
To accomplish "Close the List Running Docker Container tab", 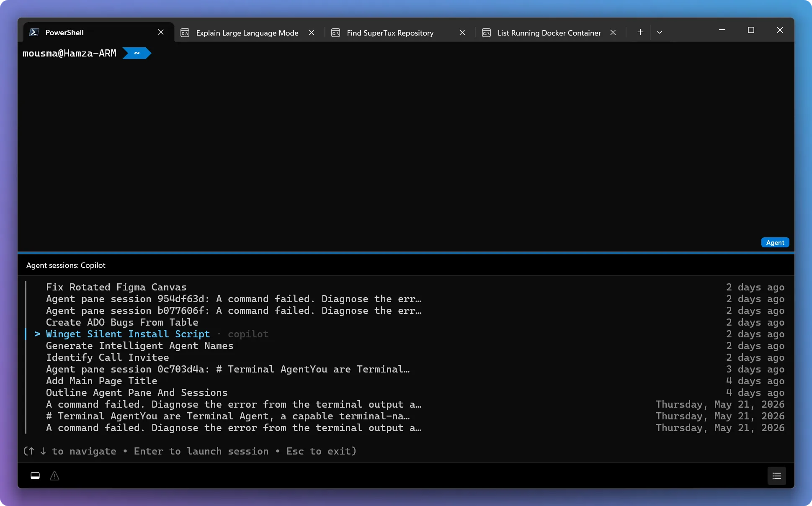I will (x=613, y=33).
